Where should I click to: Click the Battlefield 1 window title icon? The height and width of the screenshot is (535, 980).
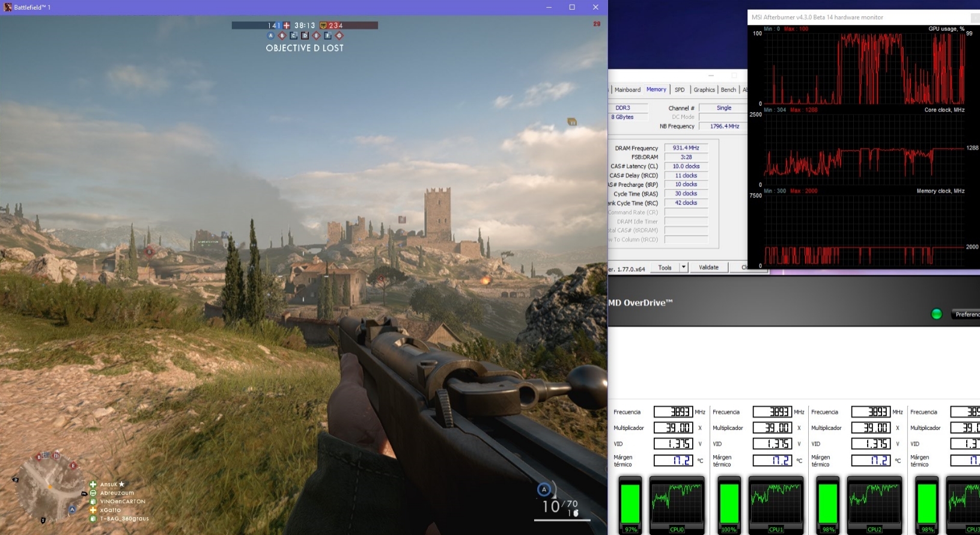coord(8,7)
